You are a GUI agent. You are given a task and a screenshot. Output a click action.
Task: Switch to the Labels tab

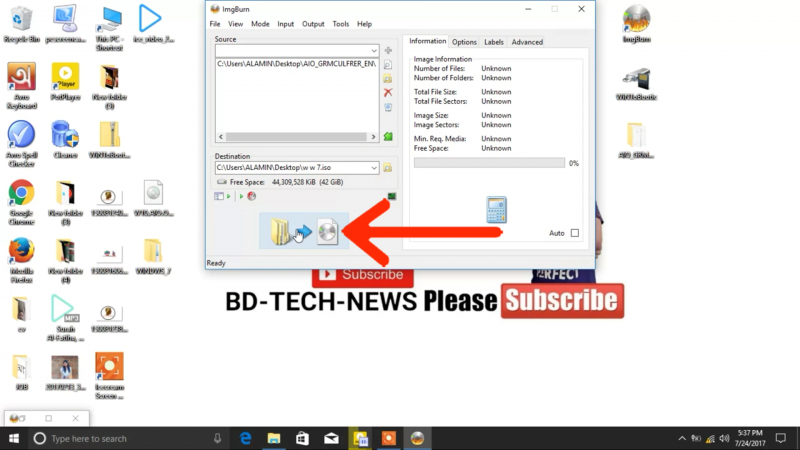click(x=493, y=42)
